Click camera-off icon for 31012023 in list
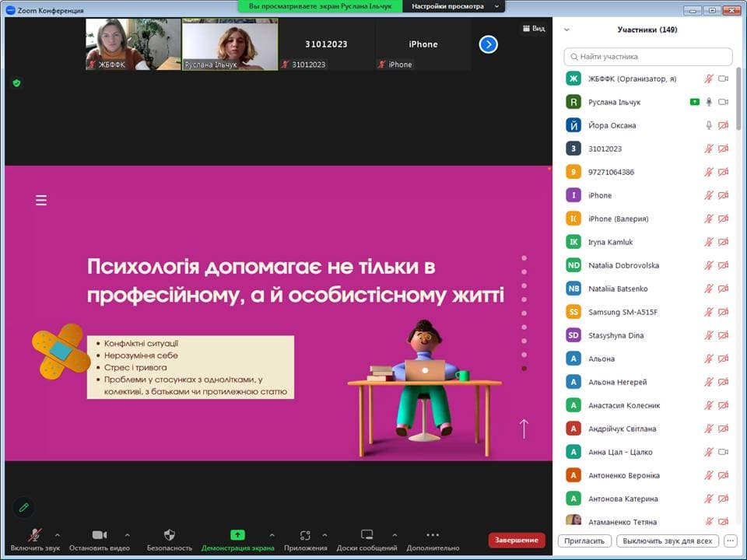Screen dimensions: 747x560 click(x=723, y=149)
